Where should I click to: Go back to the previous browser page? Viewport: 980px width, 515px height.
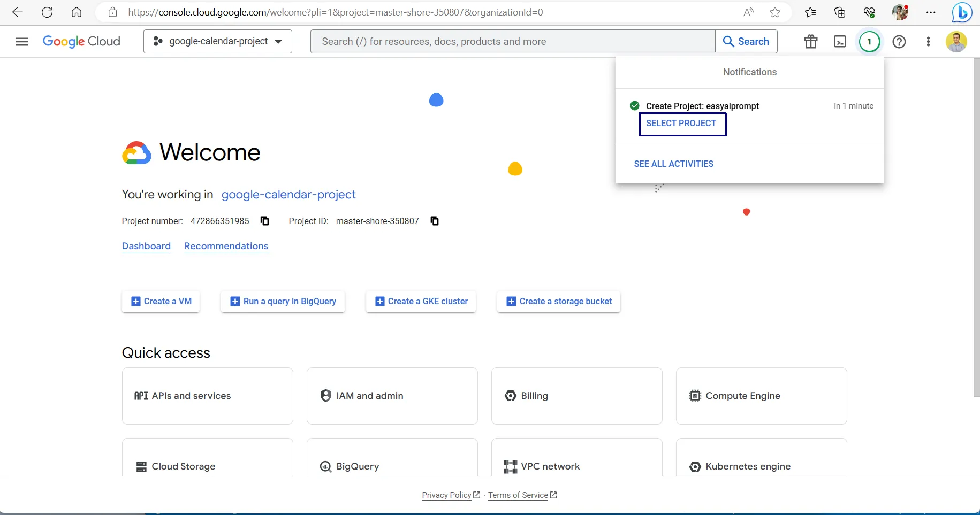tap(18, 12)
